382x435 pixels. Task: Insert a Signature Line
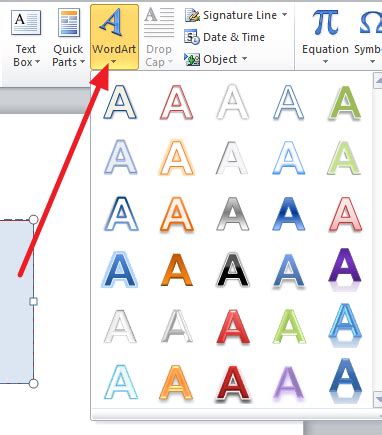(x=236, y=15)
